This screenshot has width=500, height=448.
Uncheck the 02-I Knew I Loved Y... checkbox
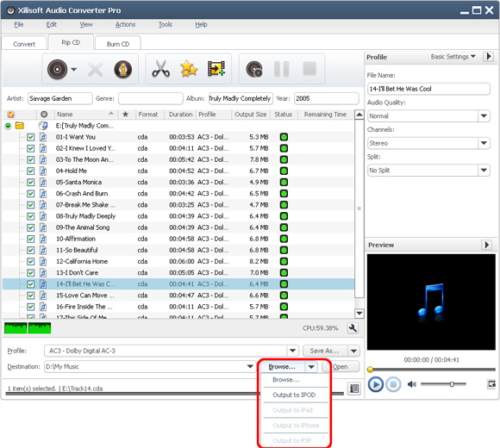tap(31, 148)
